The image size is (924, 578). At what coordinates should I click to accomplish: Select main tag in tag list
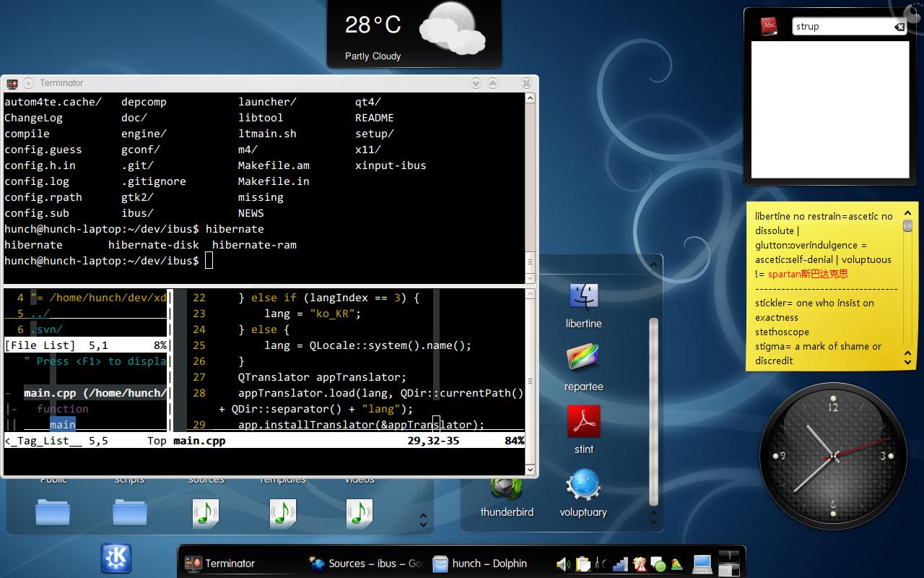(63, 425)
